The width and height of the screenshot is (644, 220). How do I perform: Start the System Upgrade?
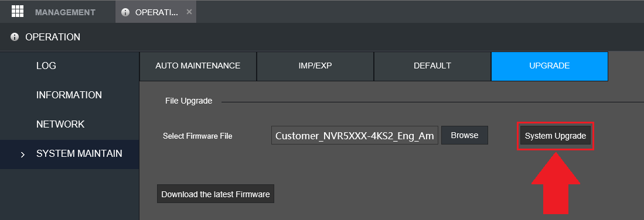pos(556,136)
